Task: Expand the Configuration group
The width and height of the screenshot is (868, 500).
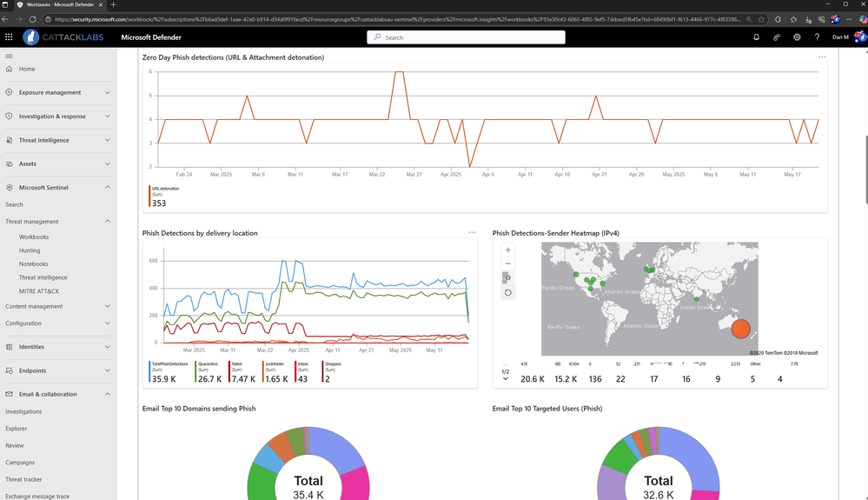Action: pyautogui.click(x=108, y=323)
